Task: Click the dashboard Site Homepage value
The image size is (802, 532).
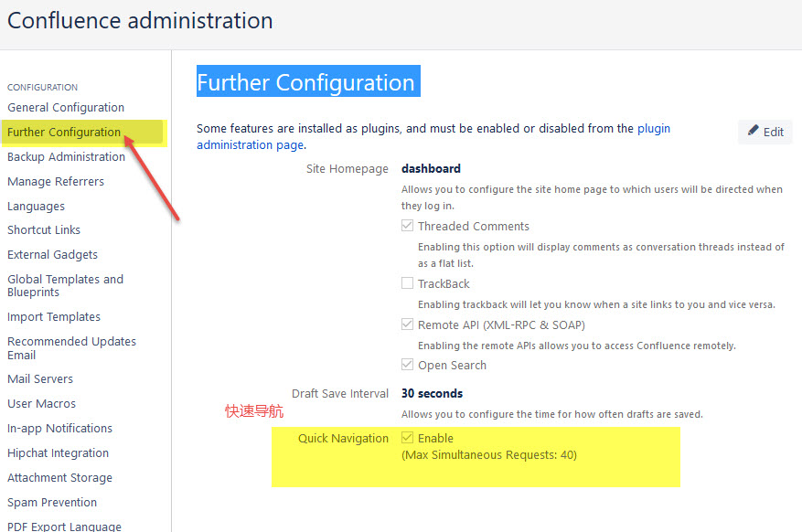Action: [431, 168]
